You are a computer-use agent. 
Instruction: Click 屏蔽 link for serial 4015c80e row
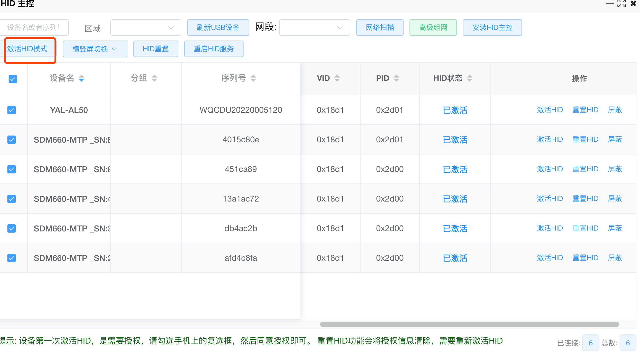pos(615,139)
